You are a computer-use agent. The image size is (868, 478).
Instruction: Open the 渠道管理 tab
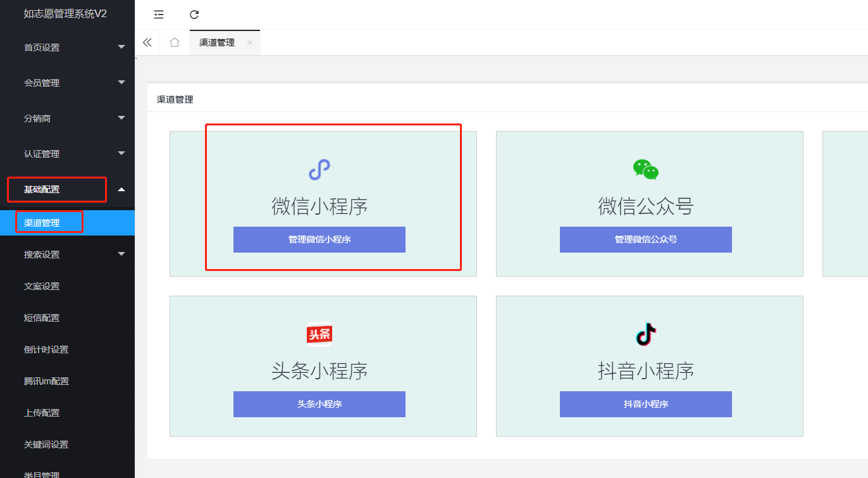click(217, 42)
